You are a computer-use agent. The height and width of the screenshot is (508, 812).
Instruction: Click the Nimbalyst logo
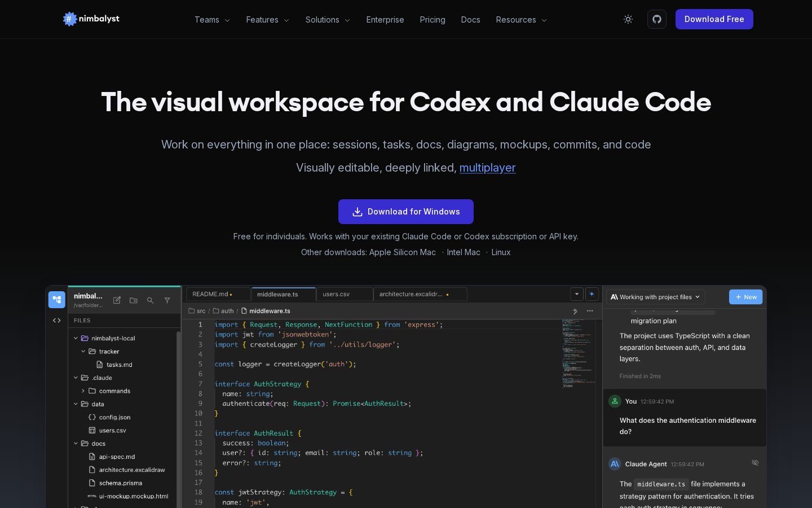point(91,19)
